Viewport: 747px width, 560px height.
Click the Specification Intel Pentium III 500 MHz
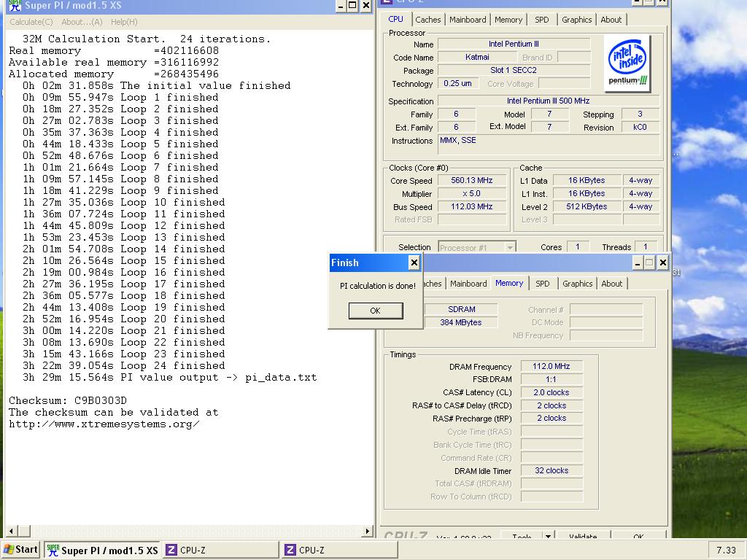tap(549, 101)
